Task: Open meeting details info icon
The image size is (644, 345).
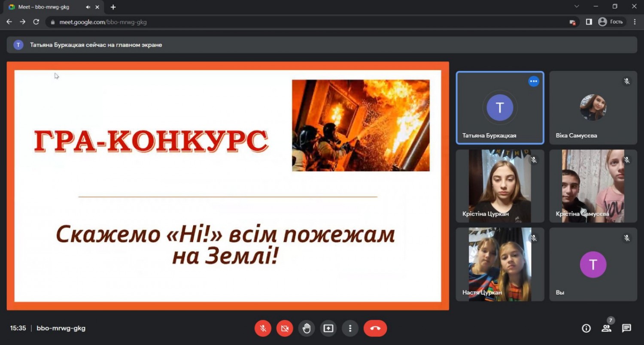Action: 586,328
